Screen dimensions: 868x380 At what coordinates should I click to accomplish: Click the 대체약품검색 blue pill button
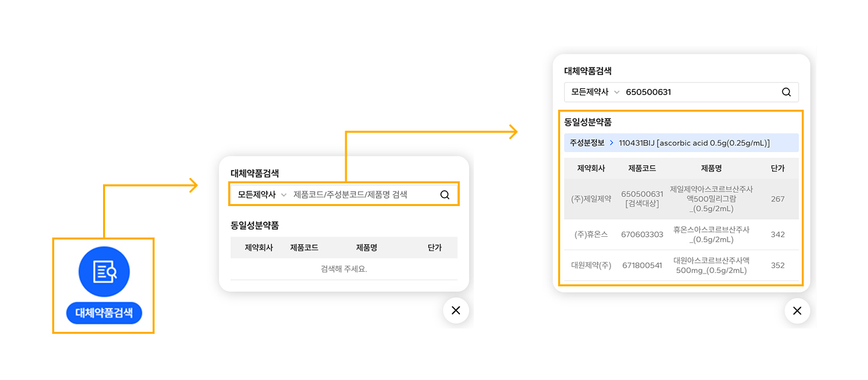104,312
